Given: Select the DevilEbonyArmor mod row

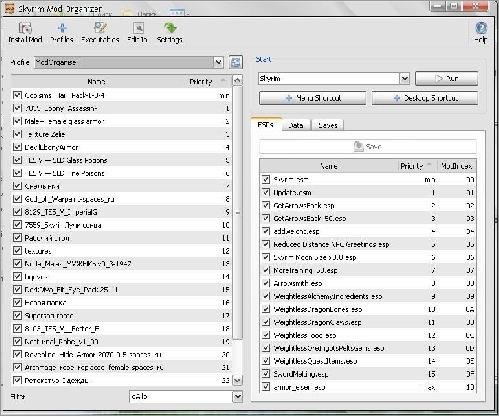Looking at the screenshot, I should [122, 147].
